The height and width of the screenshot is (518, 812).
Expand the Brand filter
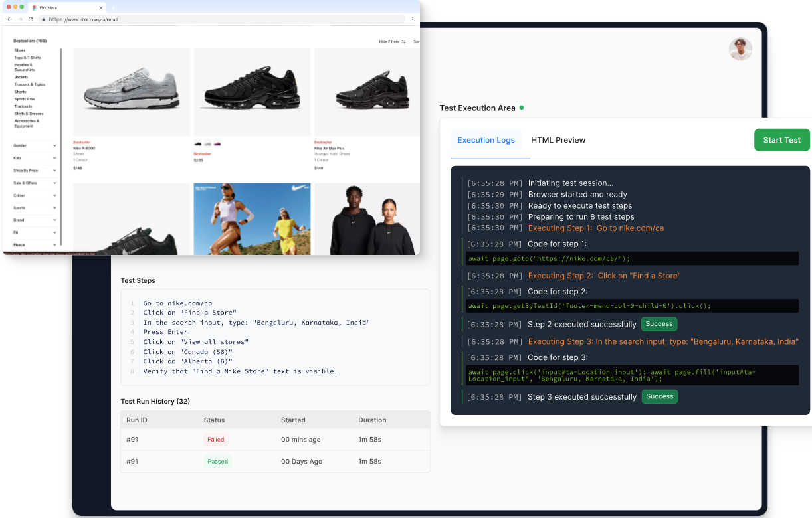tap(35, 220)
